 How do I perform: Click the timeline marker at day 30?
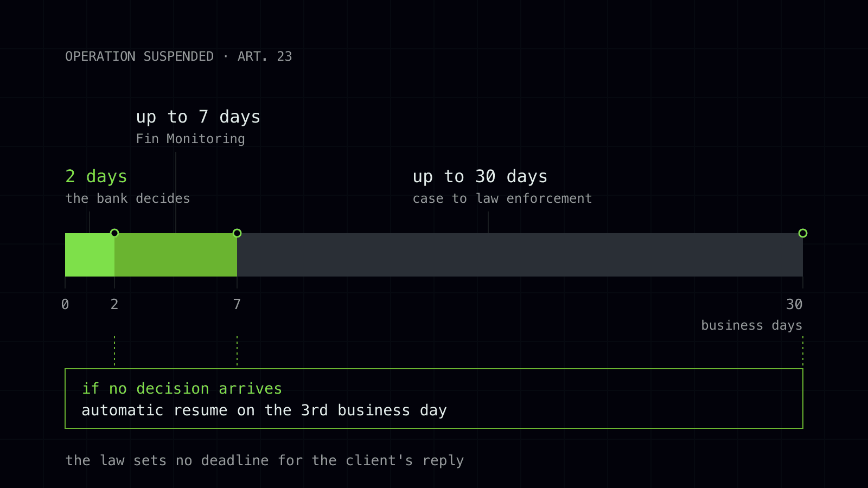[x=803, y=233]
